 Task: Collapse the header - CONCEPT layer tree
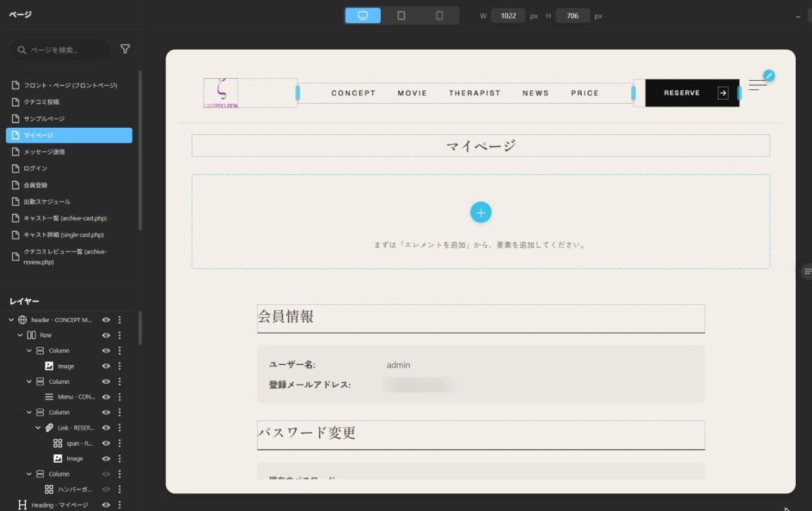pyautogui.click(x=11, y=320)
